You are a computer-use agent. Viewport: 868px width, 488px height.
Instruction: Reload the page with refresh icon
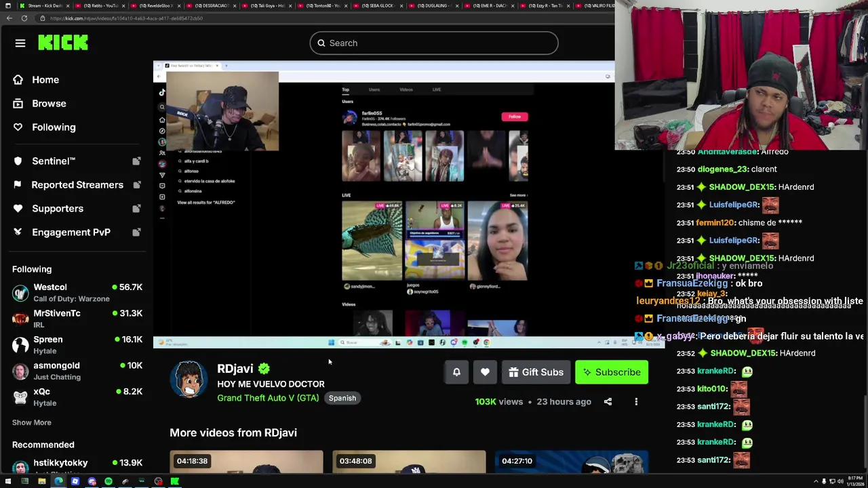click(24, 18)
